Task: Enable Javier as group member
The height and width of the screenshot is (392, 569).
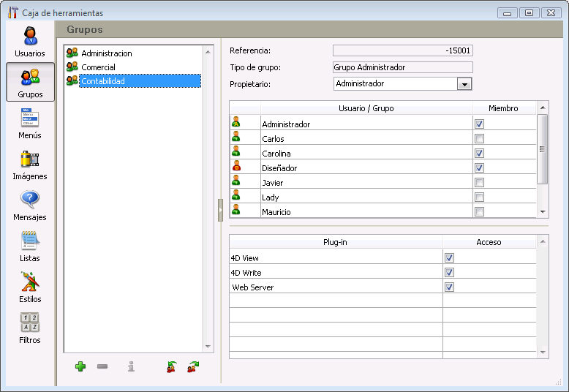Action: click(479, 183)
